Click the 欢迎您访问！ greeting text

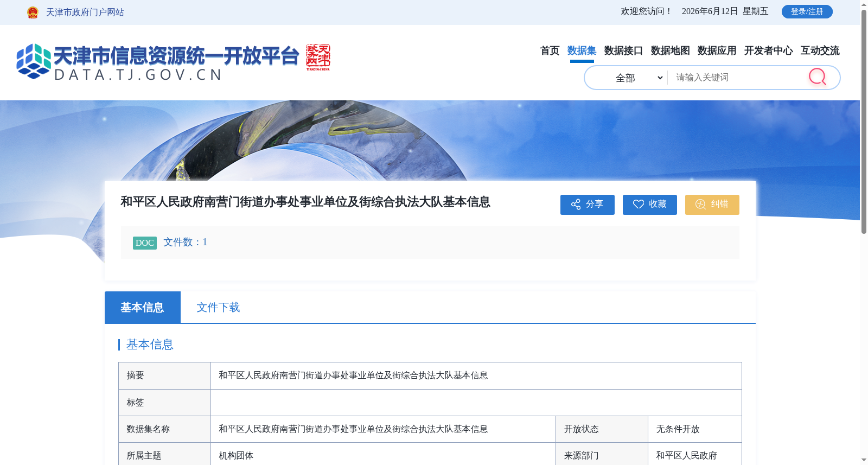(647, 11)
